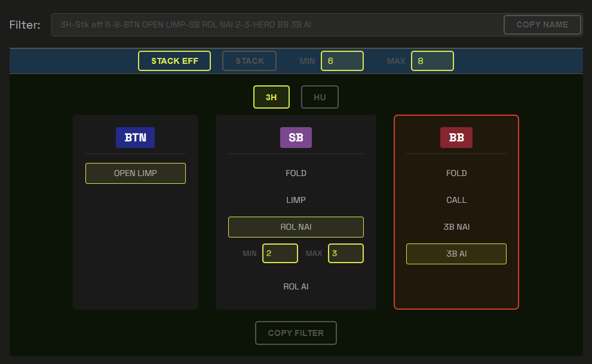The width and height of the screenshot is (592, 364).
Task: Select the 3H table format
Action: pyautogui.click(x=271, y=97)
